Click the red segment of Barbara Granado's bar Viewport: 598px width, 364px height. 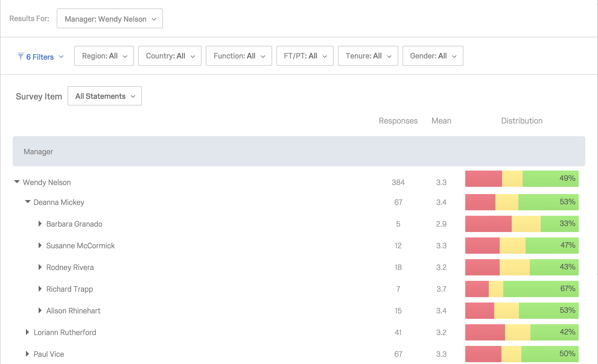488,224
